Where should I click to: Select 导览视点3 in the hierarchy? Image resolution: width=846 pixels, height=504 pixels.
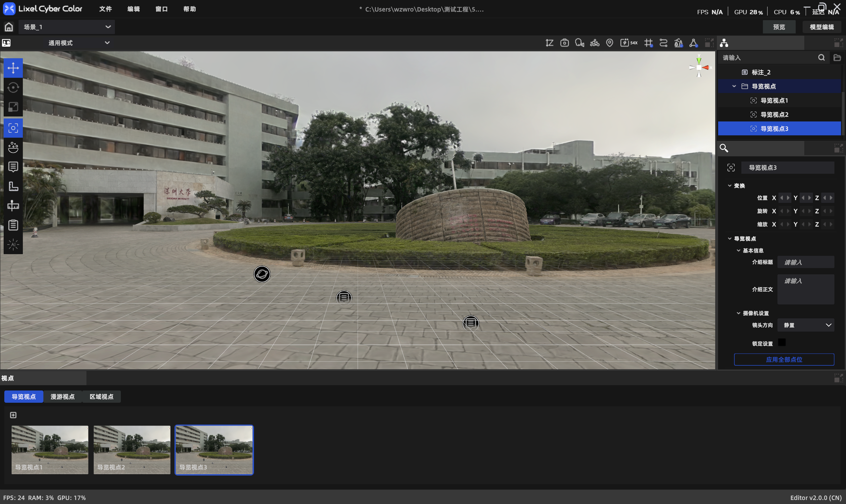[x=779, y=129]
